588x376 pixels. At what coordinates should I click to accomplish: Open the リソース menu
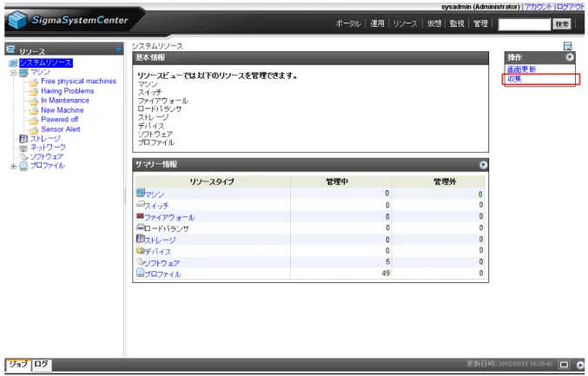point(405,23)
